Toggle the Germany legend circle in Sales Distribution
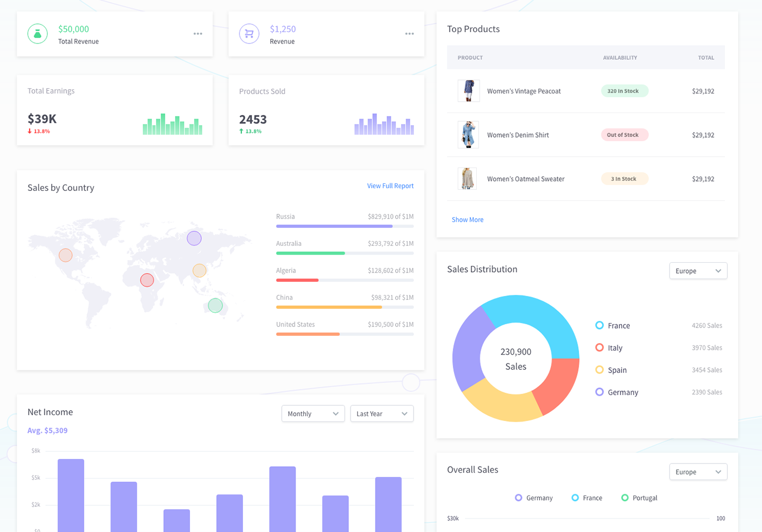The width and height of the screenshot is (762, 532). (x=599, y=392)
